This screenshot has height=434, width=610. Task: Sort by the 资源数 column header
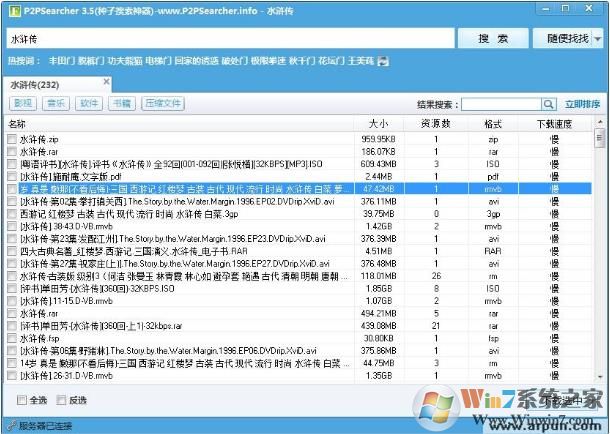point(436,124)
